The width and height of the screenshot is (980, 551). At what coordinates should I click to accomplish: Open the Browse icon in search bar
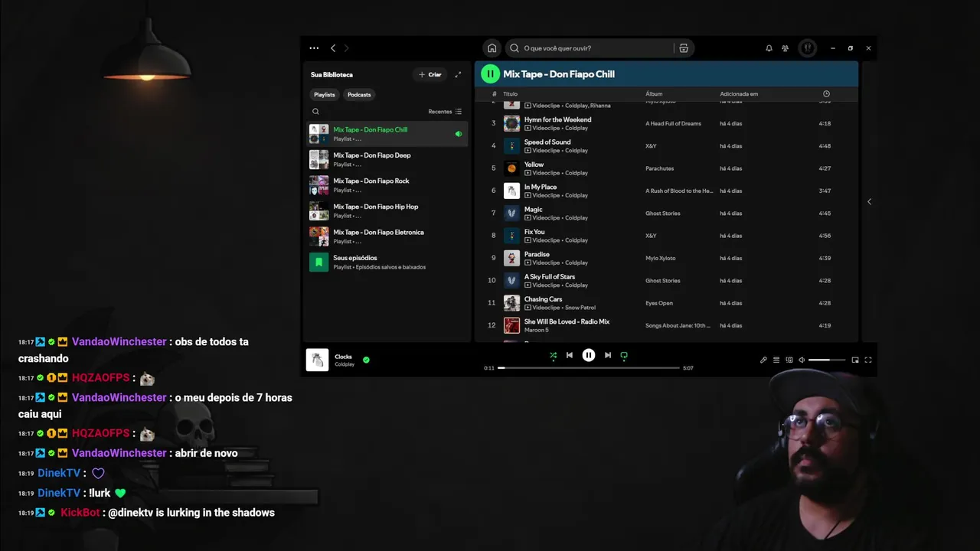[x=684, y=48]
